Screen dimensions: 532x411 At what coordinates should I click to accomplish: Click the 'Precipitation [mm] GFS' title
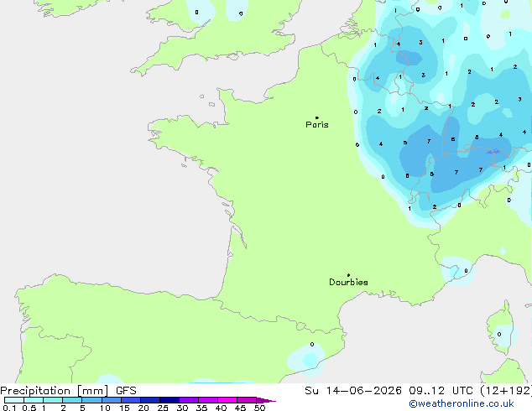68,391
